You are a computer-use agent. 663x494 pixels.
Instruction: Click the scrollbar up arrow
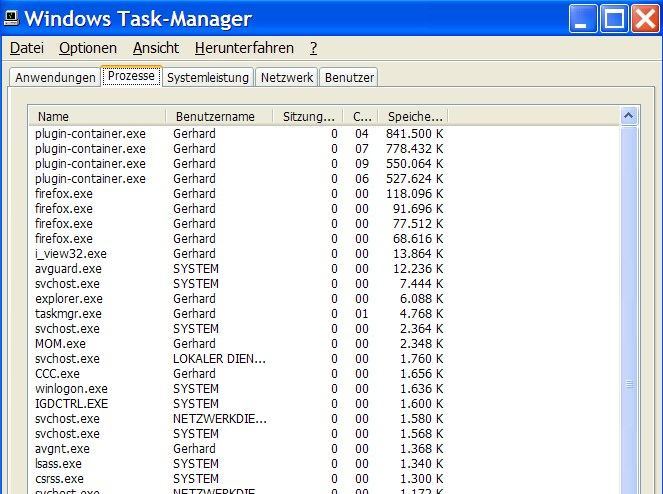coord(629,115)
